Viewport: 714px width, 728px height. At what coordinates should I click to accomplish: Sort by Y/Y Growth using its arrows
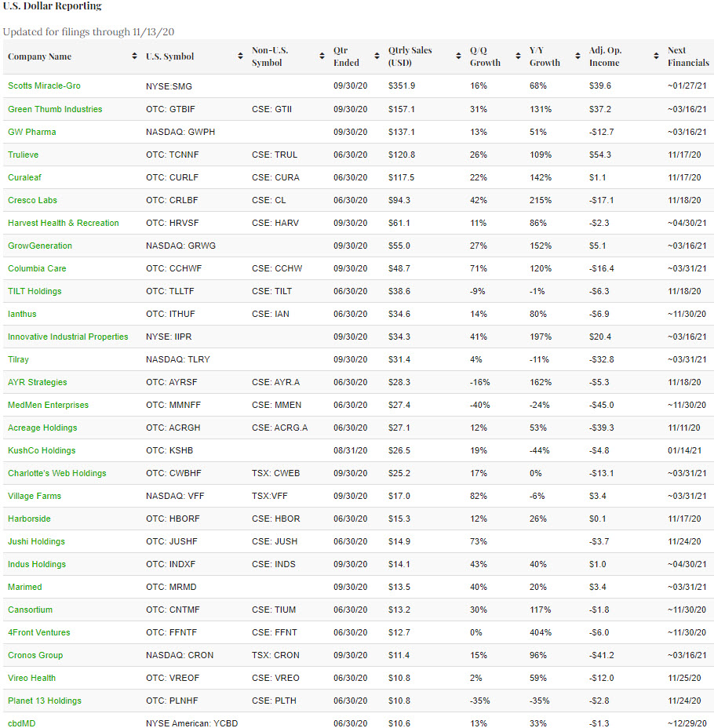[577, 56]
